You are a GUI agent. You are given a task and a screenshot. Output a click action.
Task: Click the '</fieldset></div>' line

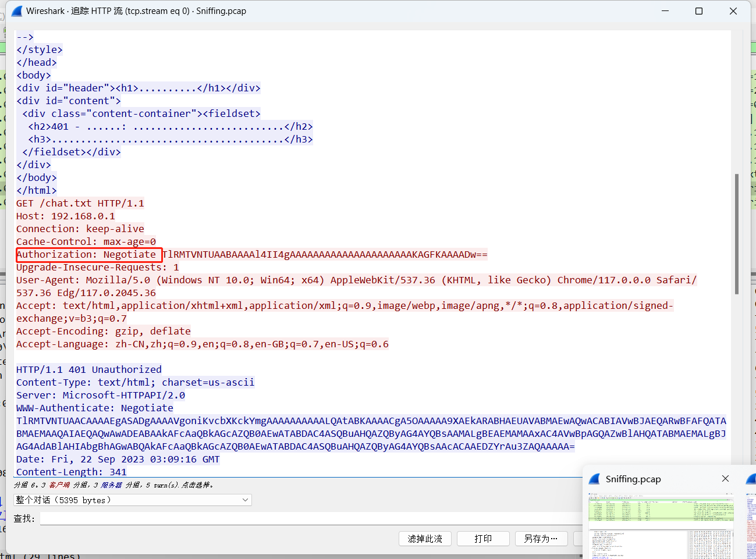[72, 152]
